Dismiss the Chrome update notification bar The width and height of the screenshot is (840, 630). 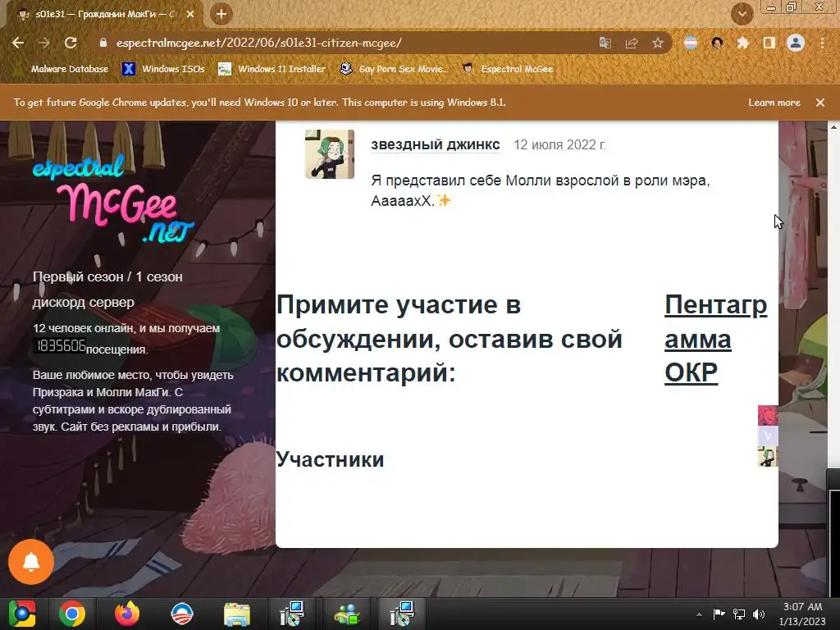(x=820, y=103)
